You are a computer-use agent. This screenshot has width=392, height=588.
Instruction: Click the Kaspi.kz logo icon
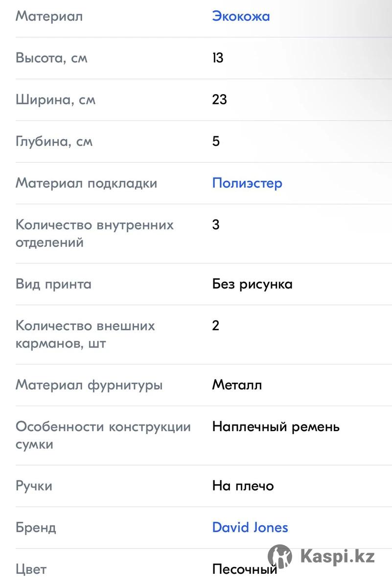click(280, 557)
